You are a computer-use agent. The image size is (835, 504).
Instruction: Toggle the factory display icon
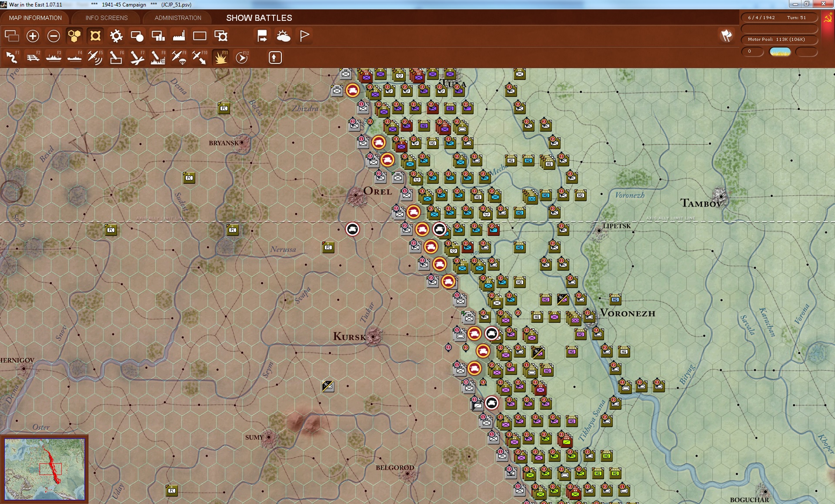pos(179,36)
